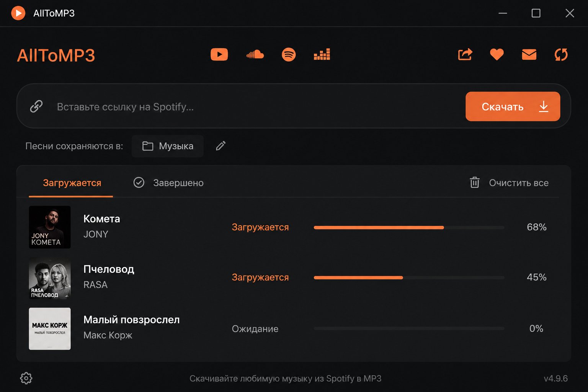588x392 pixels.
Task: Click the 45% progress value
Action: click(x=536, y=277)
